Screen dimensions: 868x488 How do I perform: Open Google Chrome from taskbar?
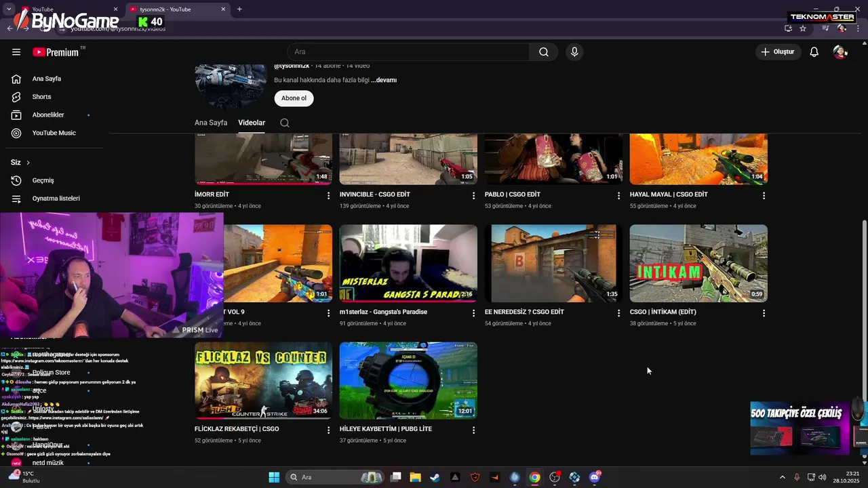click(535, 477)
